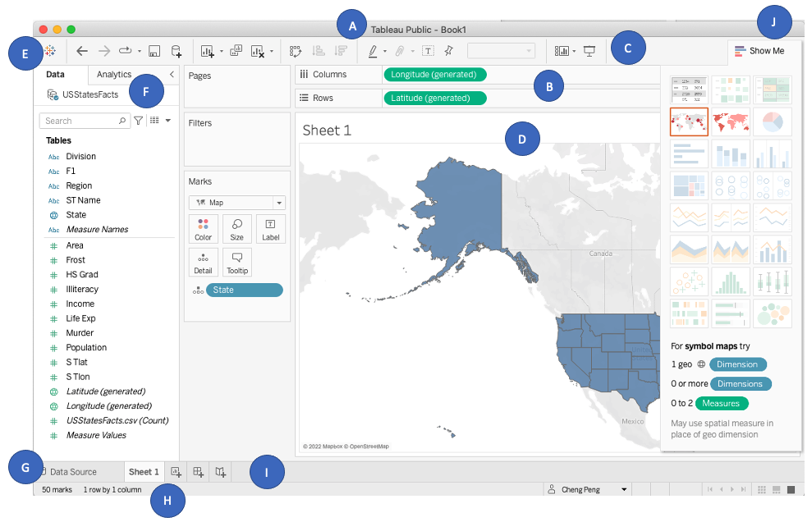Click the sort ascending toolbar icon
Viewport: 812px width, 522px height.
tap(319, 51)
